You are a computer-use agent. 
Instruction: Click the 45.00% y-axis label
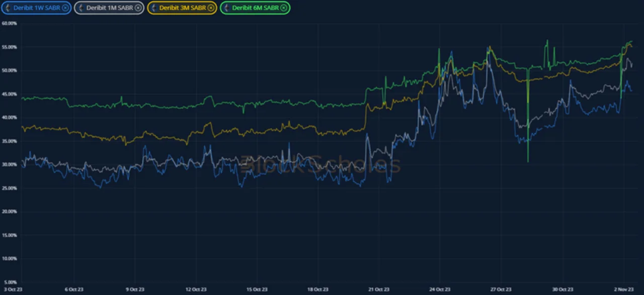pos(9,94)
